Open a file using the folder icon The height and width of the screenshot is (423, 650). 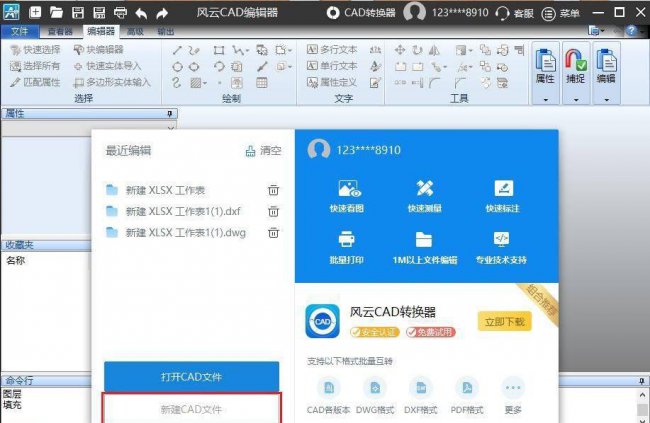[56, 12]
